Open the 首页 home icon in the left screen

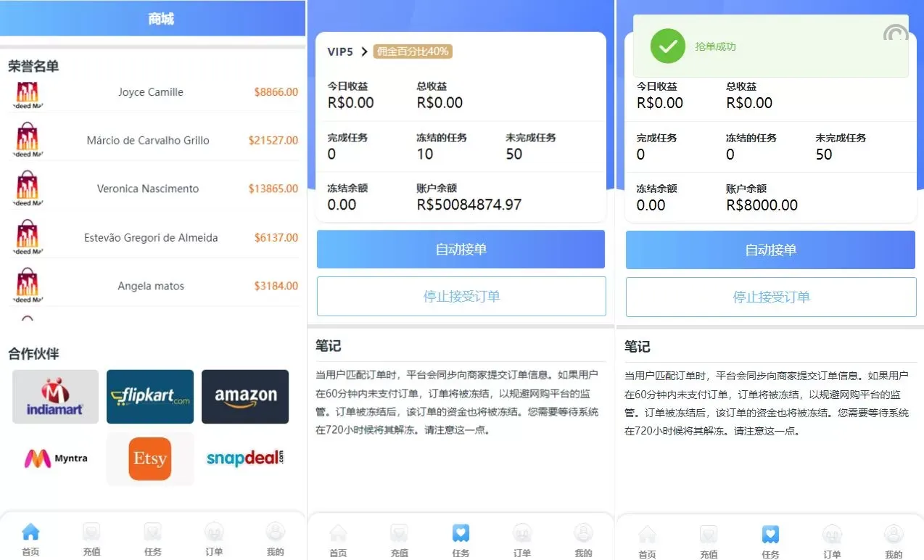tap(30, 532)
